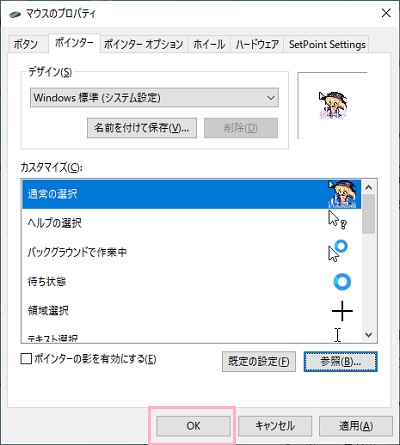This screenshot has width=400, height=445.
Task: Select the 領域選択 list row
Action: click(x=191, y=311)
